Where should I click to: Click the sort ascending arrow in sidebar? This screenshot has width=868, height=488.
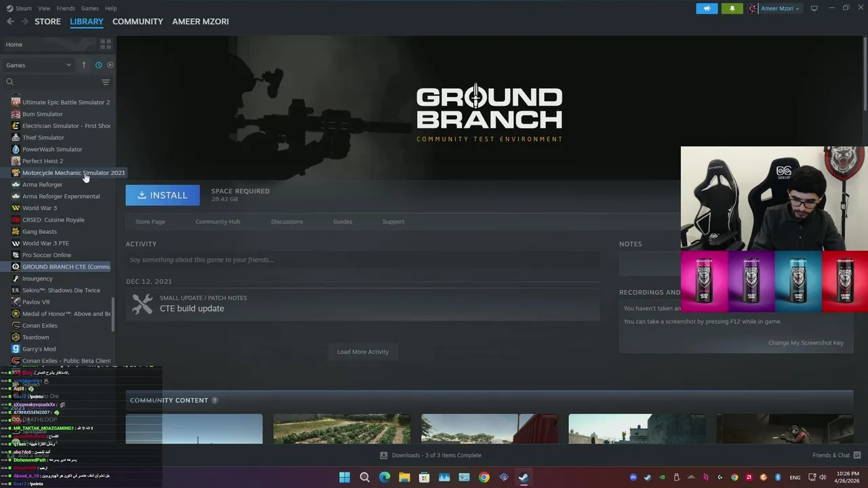click(x=84, y=65)
